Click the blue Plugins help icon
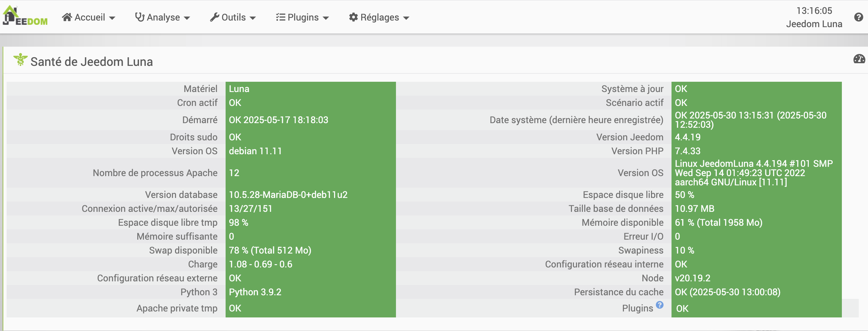The height and width of the screenshot is (331, 868). tap(659, 305)
